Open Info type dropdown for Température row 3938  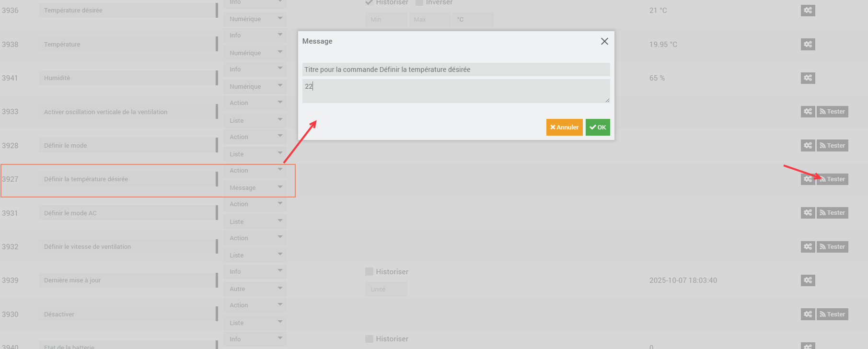click(255, 35)
